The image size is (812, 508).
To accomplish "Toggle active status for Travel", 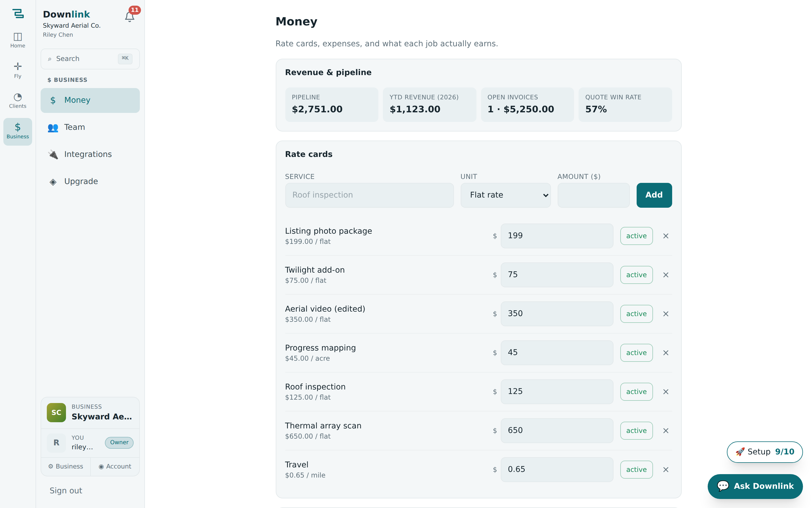I will pyautogui.click(x=636, y=470).
